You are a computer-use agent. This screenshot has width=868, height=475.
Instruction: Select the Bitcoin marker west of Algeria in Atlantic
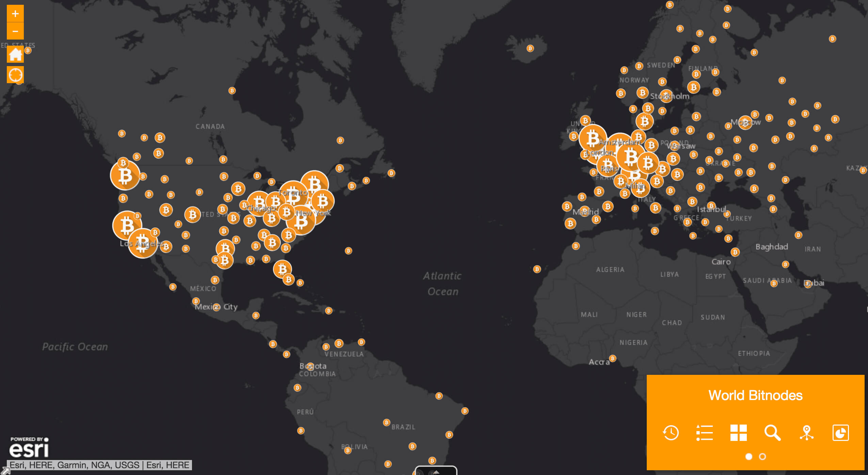[537, 269]
